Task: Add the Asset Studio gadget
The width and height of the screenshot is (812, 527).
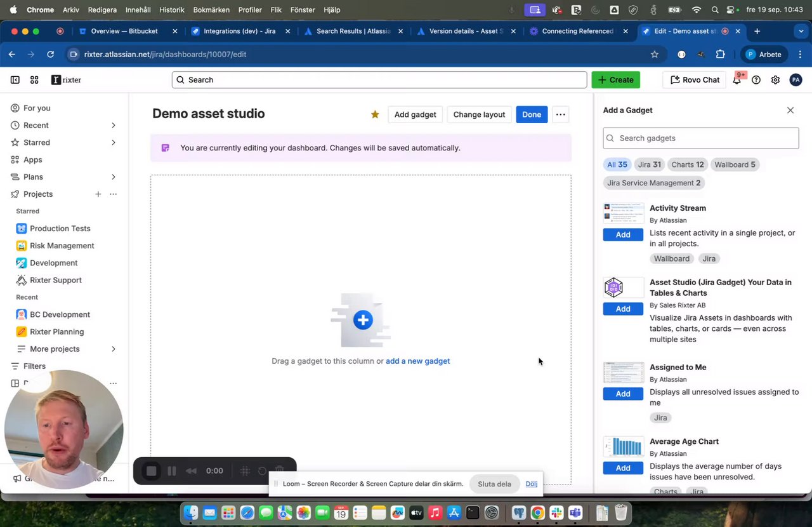Action: pyautogui.click(x=623, y=309)
